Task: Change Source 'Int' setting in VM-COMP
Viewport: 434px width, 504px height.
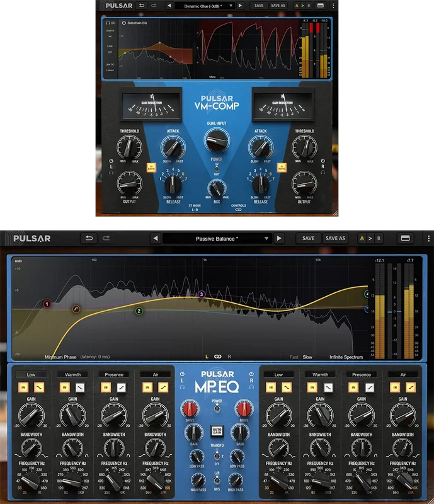Action: (x=110, y=37)
